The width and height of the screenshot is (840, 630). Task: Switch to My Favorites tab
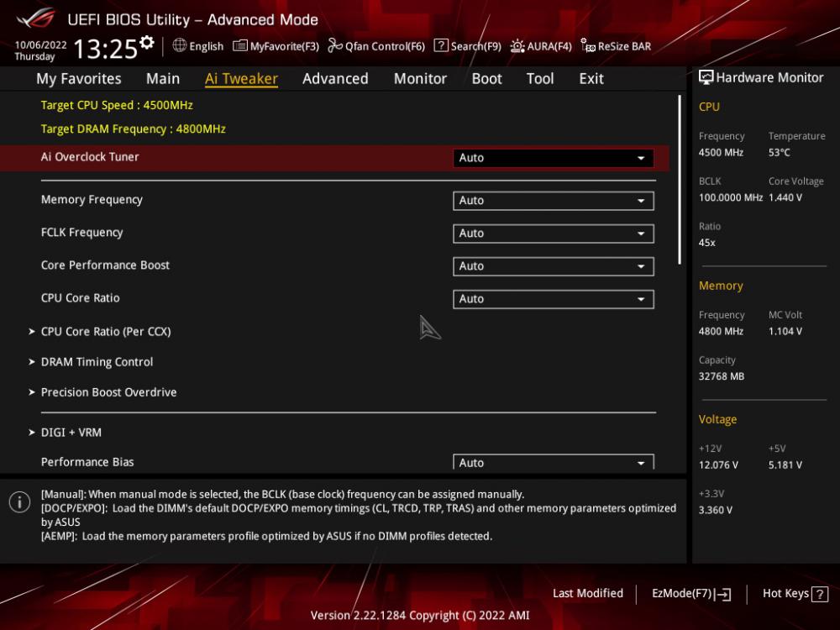79,79
